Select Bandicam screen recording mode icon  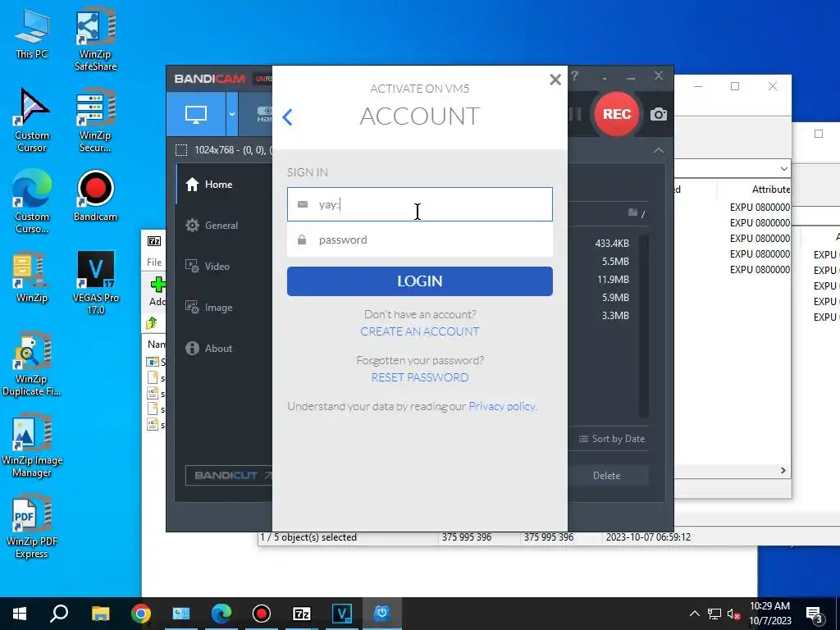[195, 114]
